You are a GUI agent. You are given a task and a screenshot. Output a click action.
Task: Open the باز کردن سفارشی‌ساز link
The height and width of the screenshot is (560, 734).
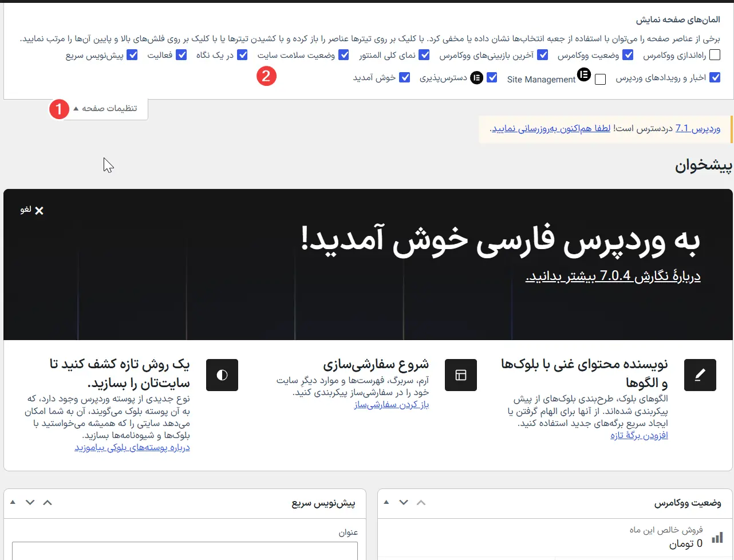tap(392, 404)
